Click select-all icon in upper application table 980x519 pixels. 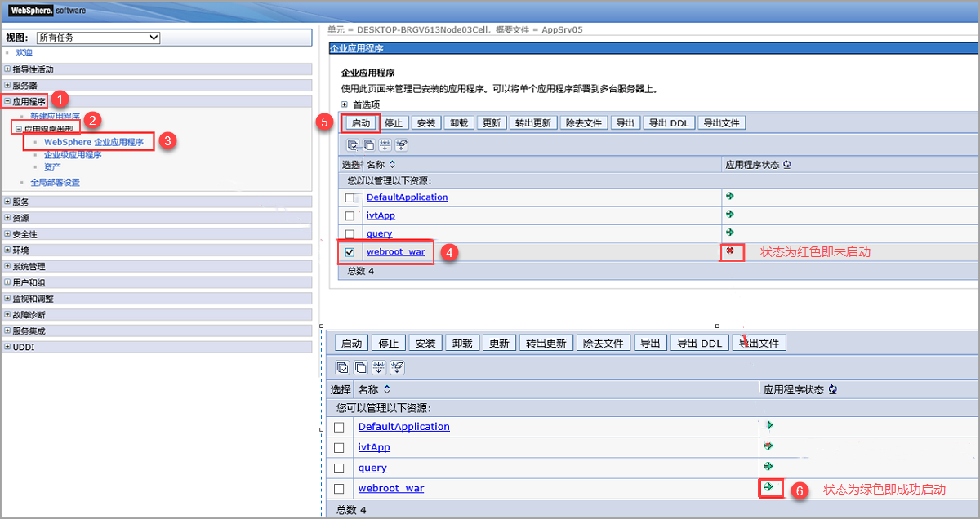click(354, 145)
